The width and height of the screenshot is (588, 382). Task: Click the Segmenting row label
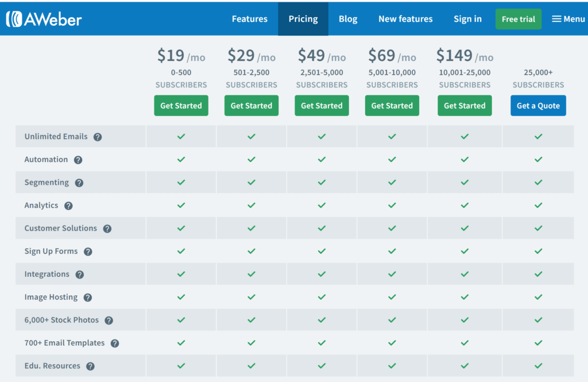point(47,182)
